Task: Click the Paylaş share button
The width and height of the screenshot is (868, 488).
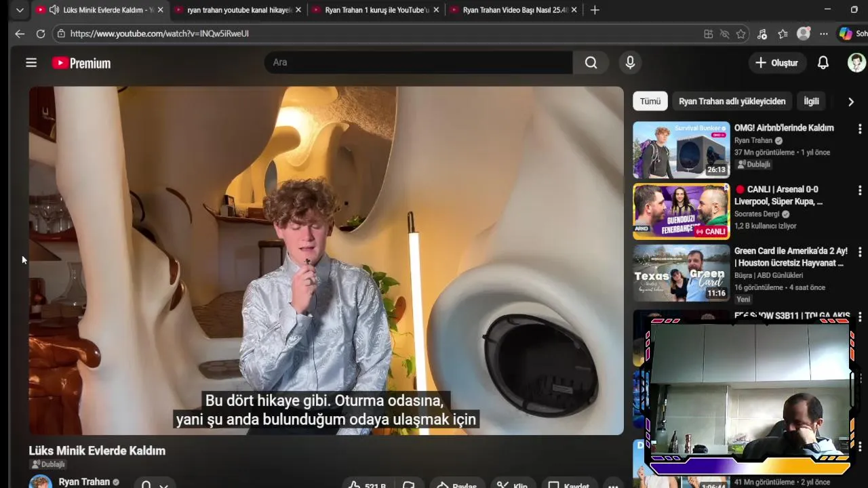Action: [457, 485]
